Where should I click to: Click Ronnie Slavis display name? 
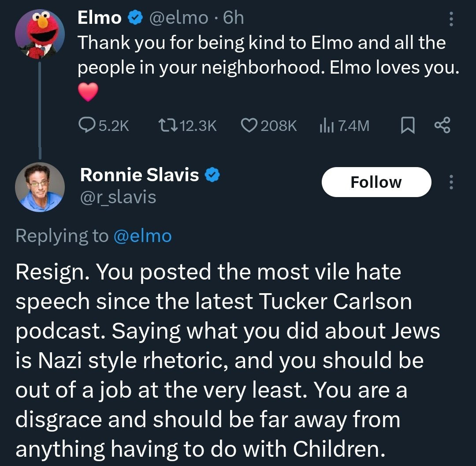139,175
